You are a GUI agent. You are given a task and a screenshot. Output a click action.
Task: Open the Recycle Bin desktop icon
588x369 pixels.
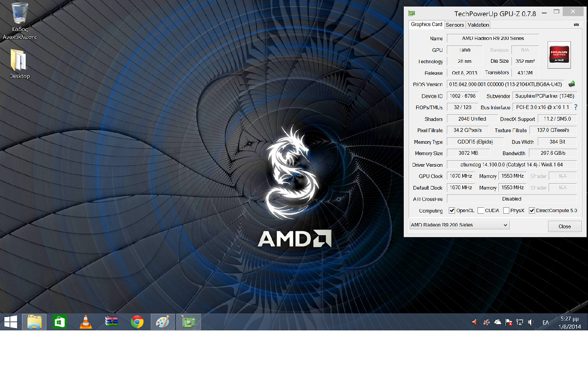[20, 21]
